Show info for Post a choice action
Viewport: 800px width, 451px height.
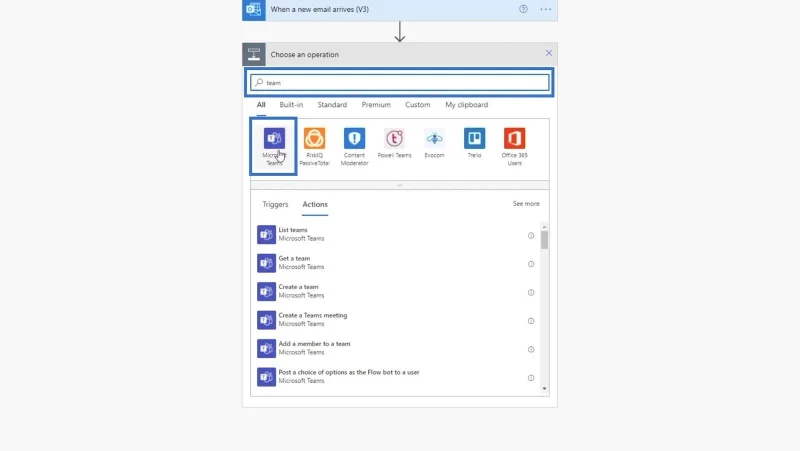pyautogui.click(x=531, y=378)
